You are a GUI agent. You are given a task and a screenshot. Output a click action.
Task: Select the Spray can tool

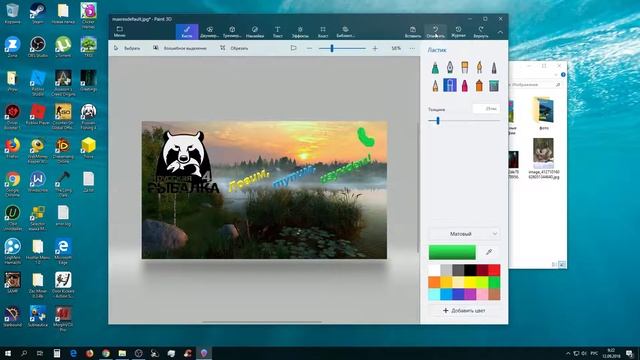479,85
